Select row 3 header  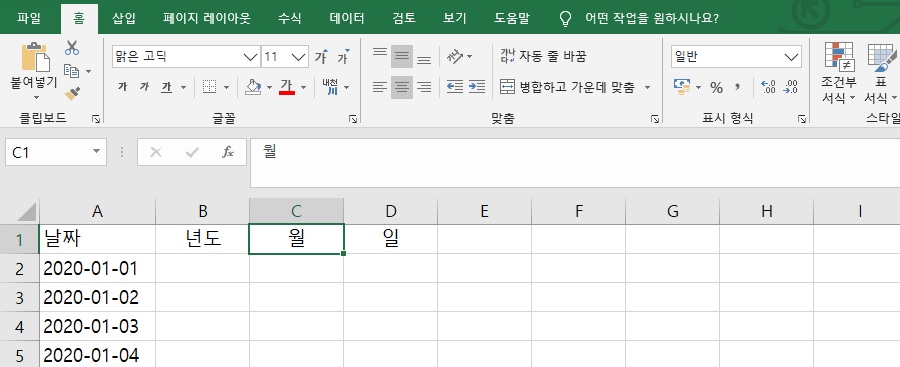point(20,298)
